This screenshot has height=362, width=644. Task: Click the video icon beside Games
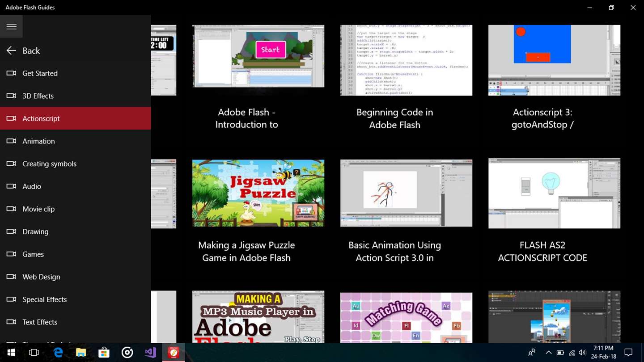[x=11, y=254]
